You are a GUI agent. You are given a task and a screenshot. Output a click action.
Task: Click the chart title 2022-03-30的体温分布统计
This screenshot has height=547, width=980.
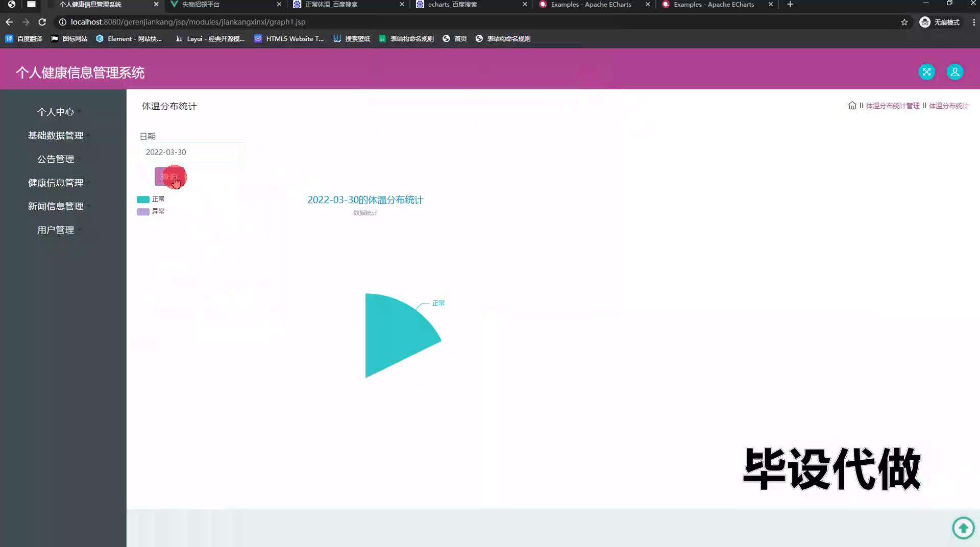[365, 200]
